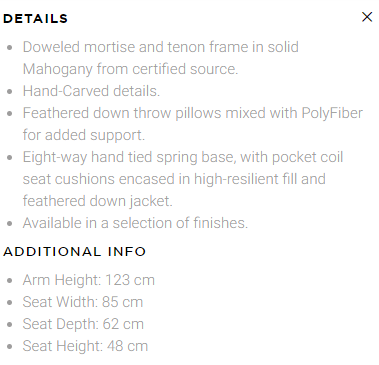Click the 'seat cushions encased in high-resilient fill' line
379x365 pixels.
[174, 179]
